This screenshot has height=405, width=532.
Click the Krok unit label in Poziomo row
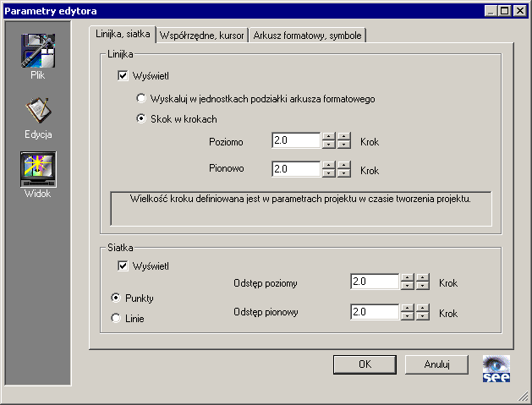pos(370,142)
